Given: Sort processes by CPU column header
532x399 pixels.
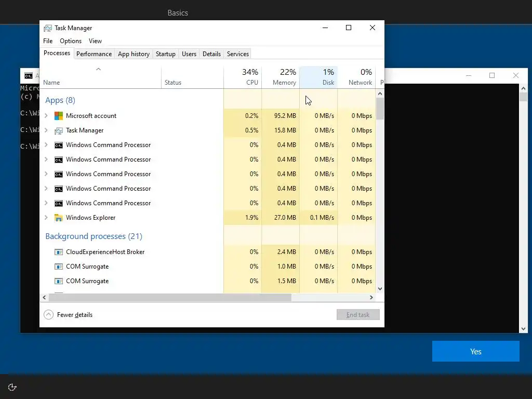Looking at the screenshot, I should pos(243,77).
